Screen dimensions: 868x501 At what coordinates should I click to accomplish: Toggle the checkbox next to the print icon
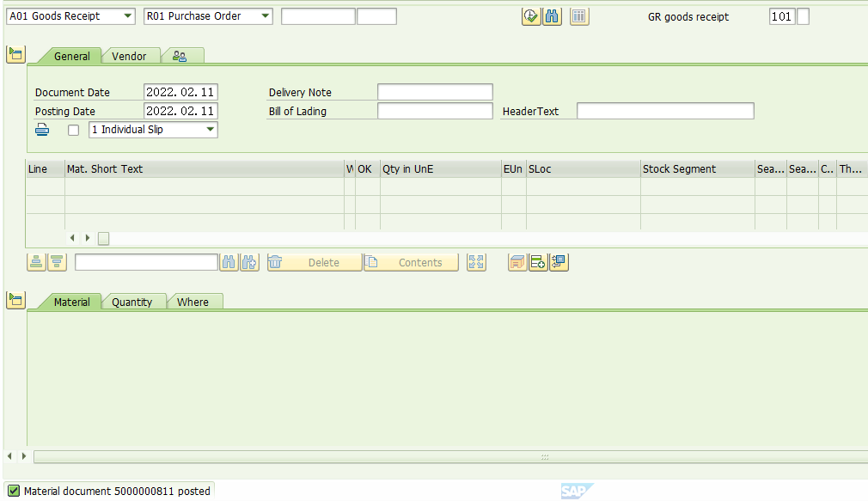[x=73, y=129]
